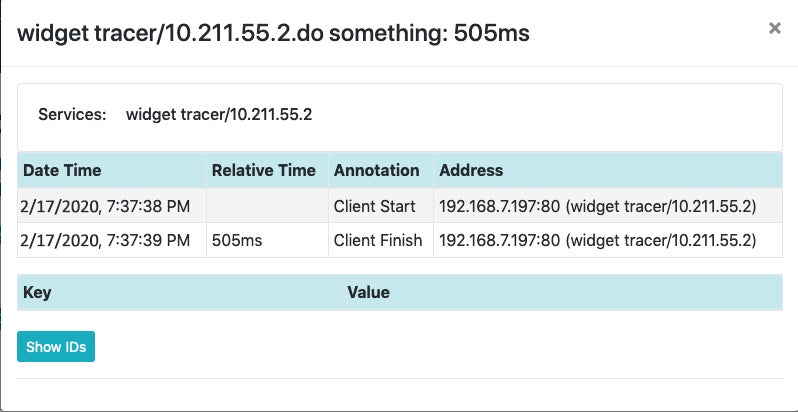Select the Key column header
Viewport: 798px width, 412px height.
click(x=37, y=293)
